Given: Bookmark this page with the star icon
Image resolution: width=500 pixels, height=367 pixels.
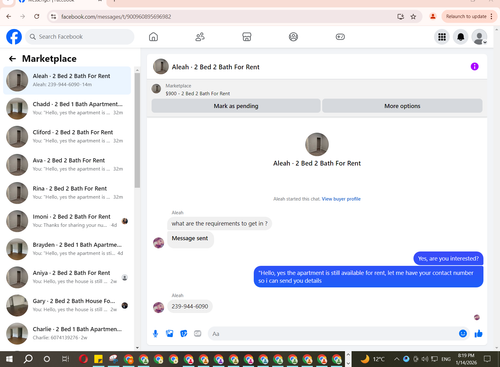Looking at the screenshot, I should coord(413,17).
